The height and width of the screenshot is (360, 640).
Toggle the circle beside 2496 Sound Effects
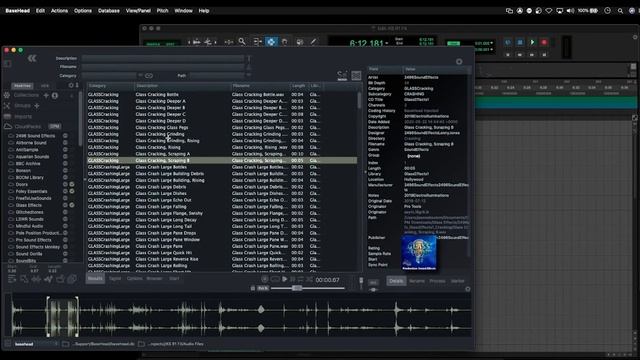65,136
